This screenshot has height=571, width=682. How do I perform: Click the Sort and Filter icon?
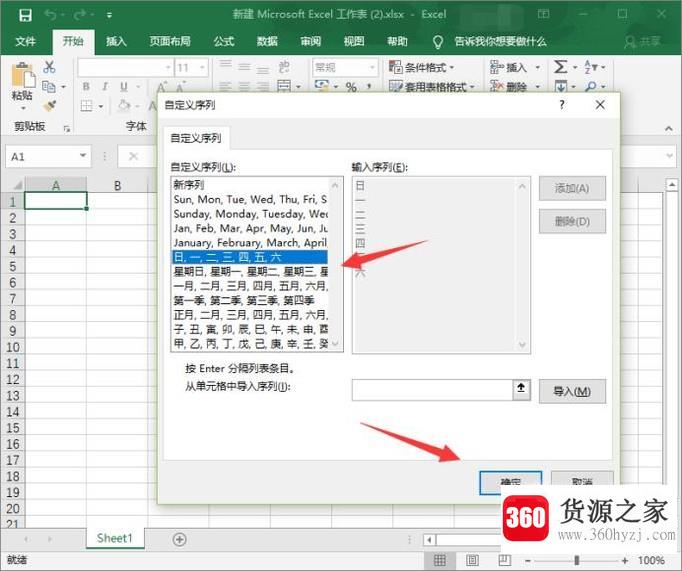pos(591,67)
